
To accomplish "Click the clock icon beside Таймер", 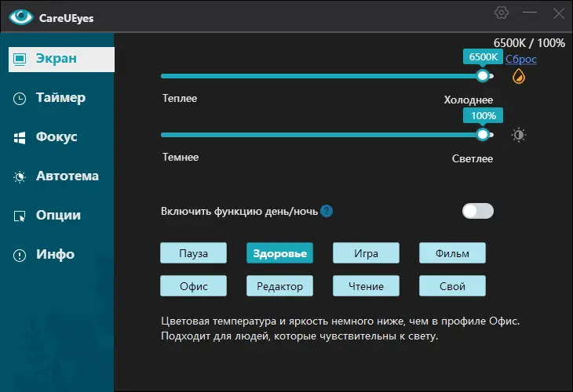I will coord(20,99).
